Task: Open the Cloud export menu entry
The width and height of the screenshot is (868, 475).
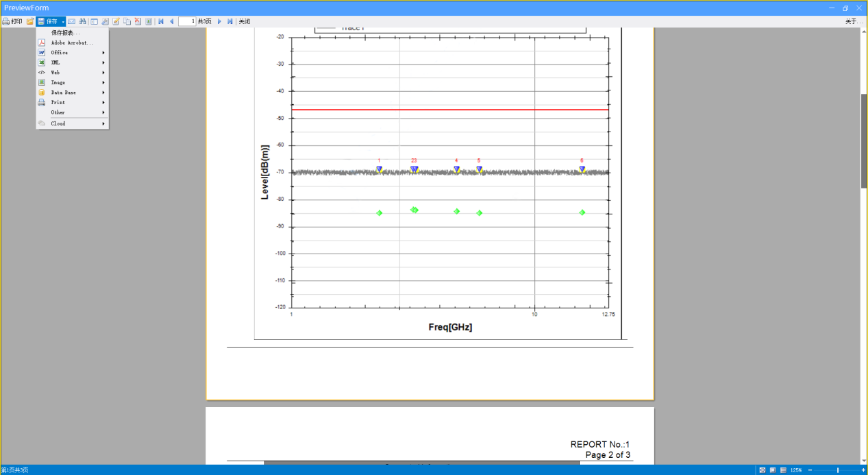Action: pyautogui.click(x=72, y=123)
